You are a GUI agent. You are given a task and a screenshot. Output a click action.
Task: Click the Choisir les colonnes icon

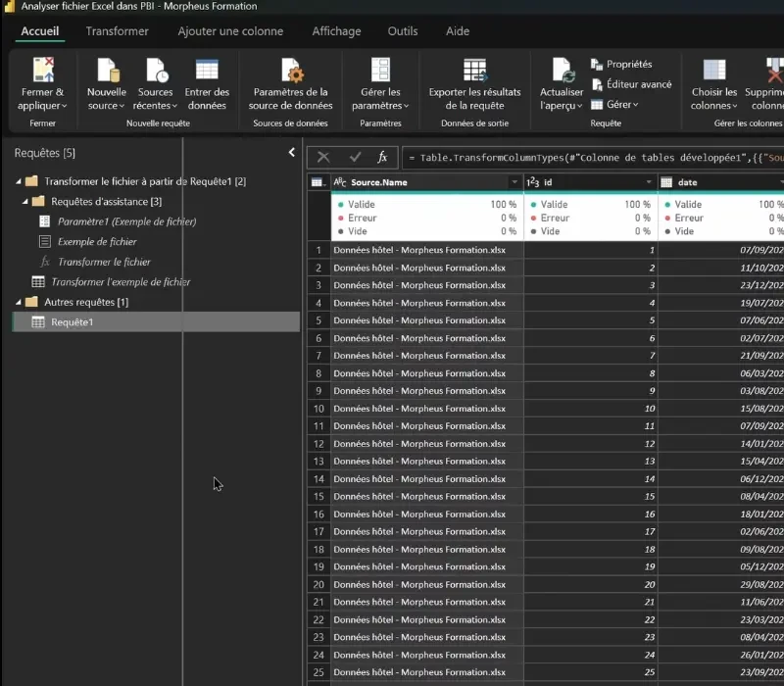pyautogui.click(x=714, y=70)
